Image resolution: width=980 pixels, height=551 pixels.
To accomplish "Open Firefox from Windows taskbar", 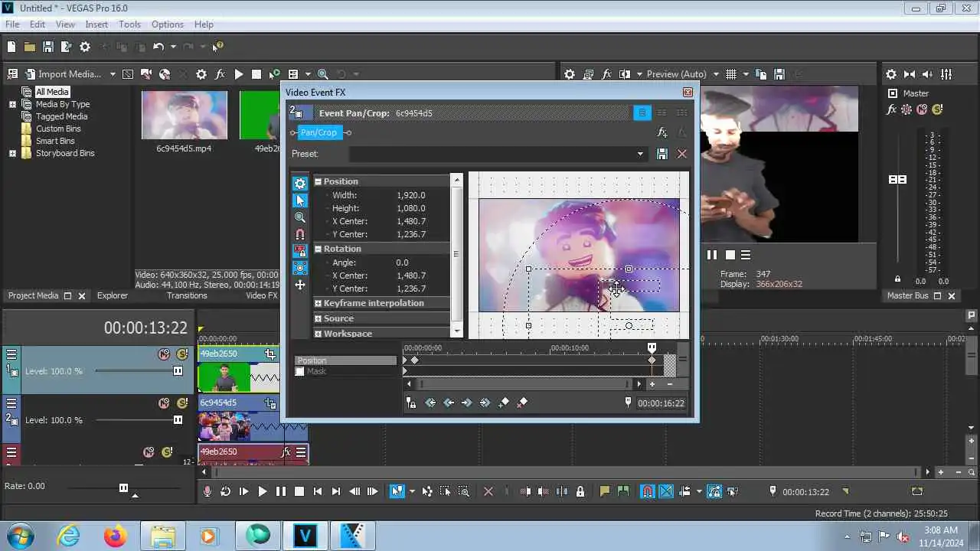I will point(116,536).
